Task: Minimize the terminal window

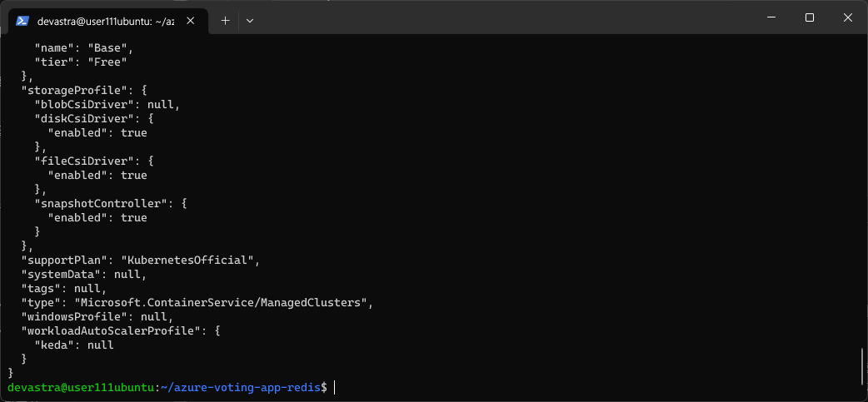Action: coord(771,17)
